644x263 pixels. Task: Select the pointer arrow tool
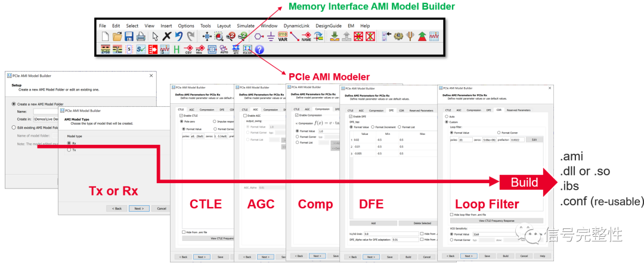155,36
